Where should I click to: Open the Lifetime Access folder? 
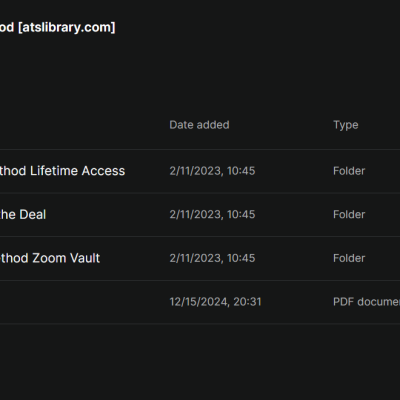(x=62, y=171)
